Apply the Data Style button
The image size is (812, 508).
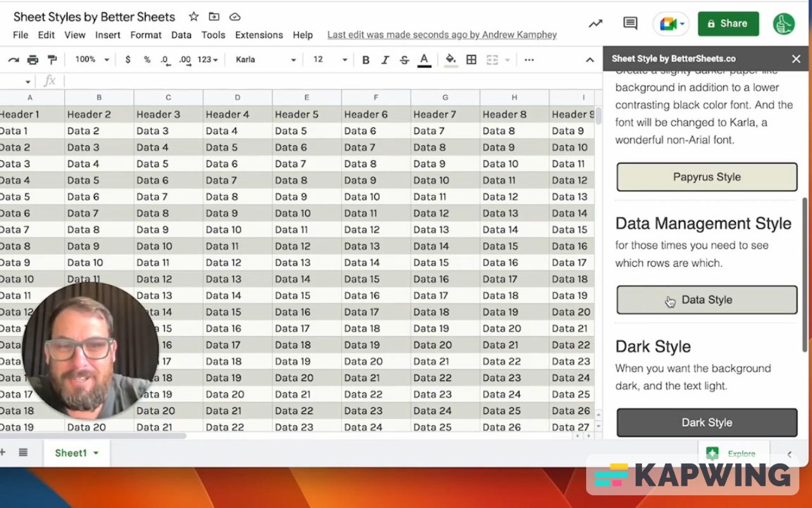coord(707,300)
